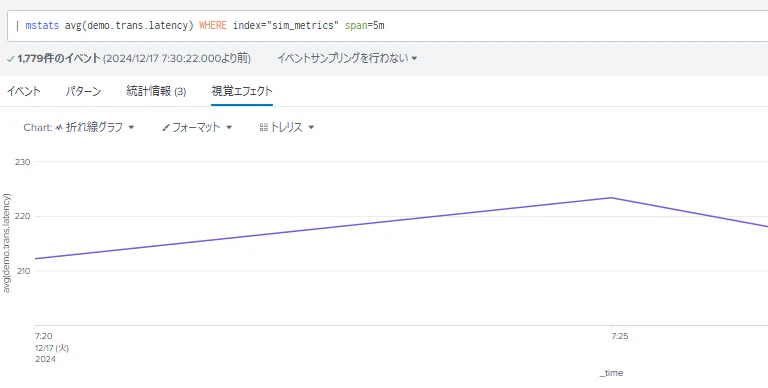Open the Chart 折れ線グラフ type dropdown
The image size is (768, 388).
click(x=79, y=127)
